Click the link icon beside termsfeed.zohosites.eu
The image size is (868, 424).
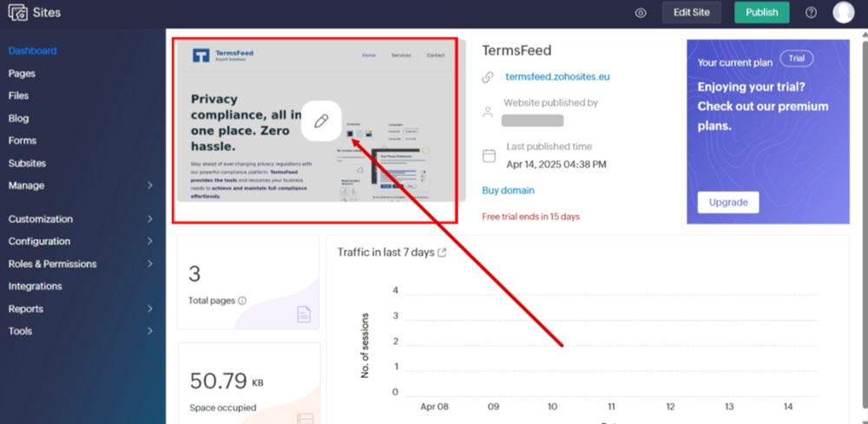pyautogui.click(x=488, y=77)
